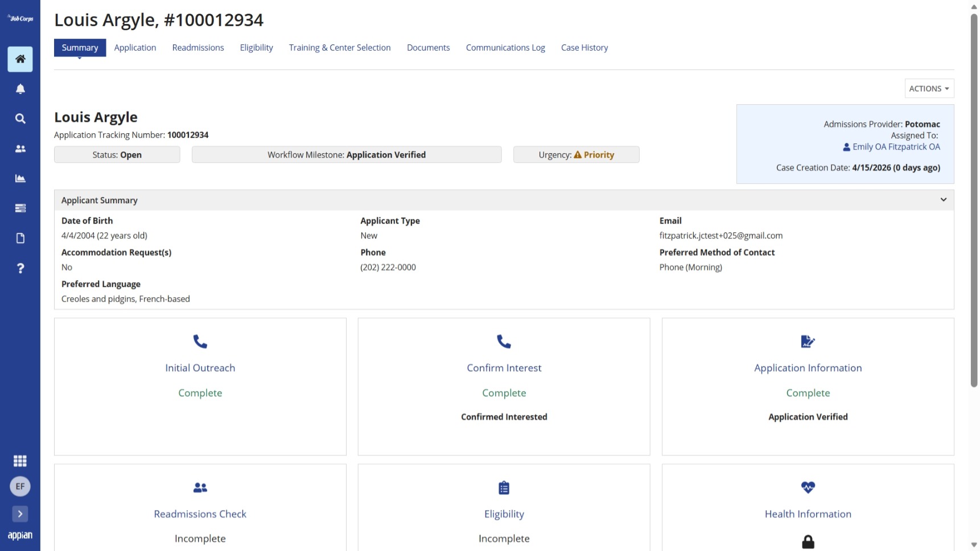Click the Initial Outreach phone icon
Screen dimensions: 980x551
coord(200,342)
